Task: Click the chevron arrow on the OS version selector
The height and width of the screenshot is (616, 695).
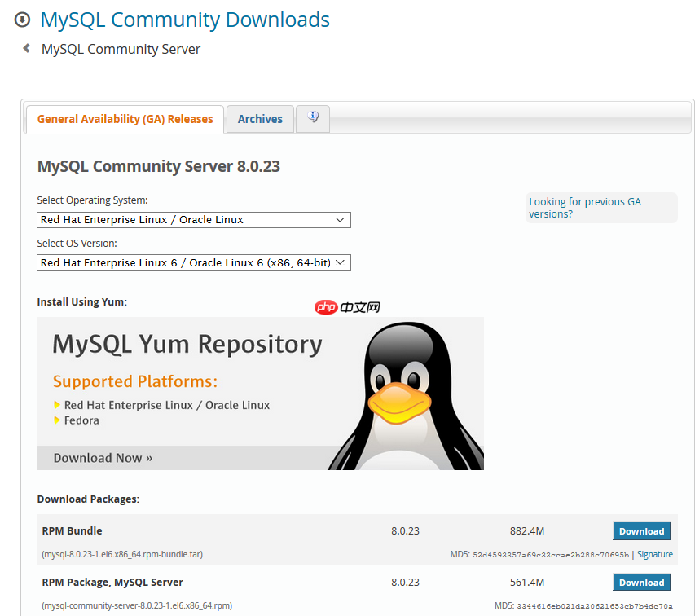Action: (341, 262)
